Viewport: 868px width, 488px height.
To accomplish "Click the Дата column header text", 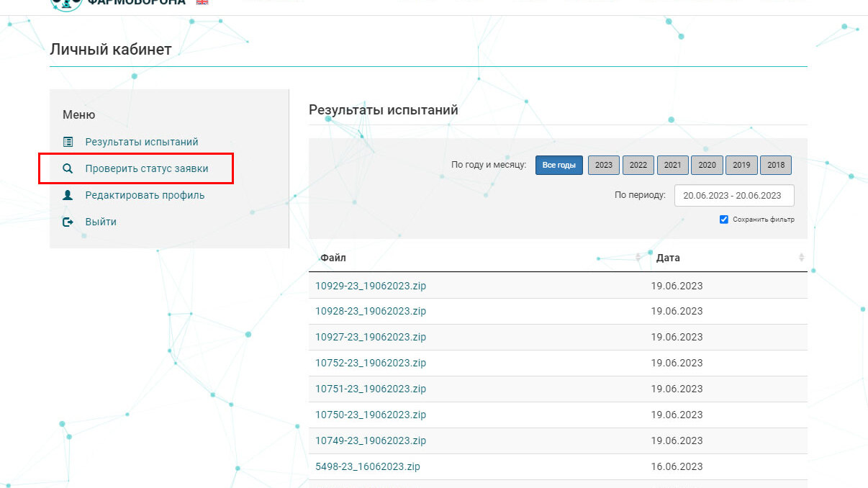I will click(x=668, y=258).
